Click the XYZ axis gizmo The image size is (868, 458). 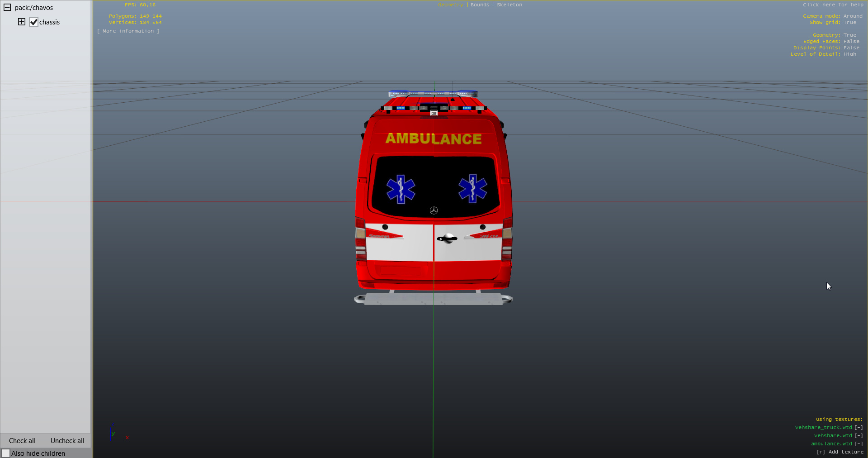(x=118, y=432)
